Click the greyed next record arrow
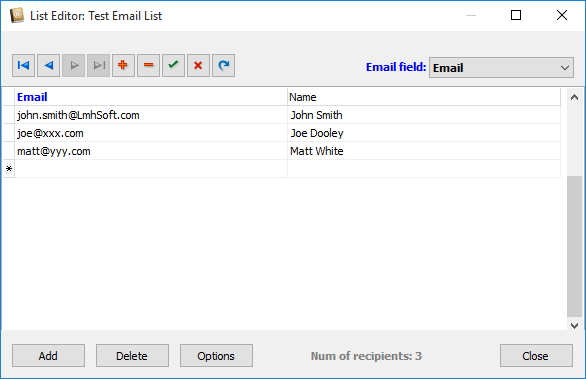586x379 pixels. [74, 65]
